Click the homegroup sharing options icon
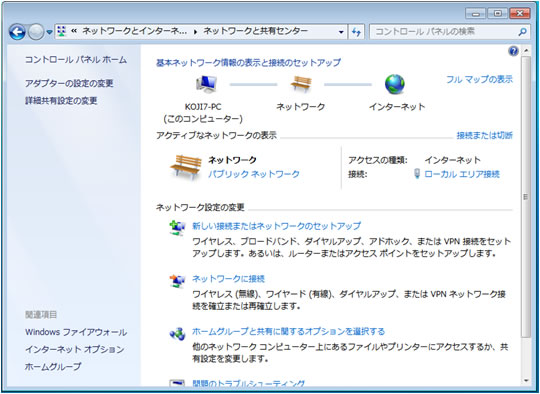Screen dimensions: 540x394 point(177,333)
